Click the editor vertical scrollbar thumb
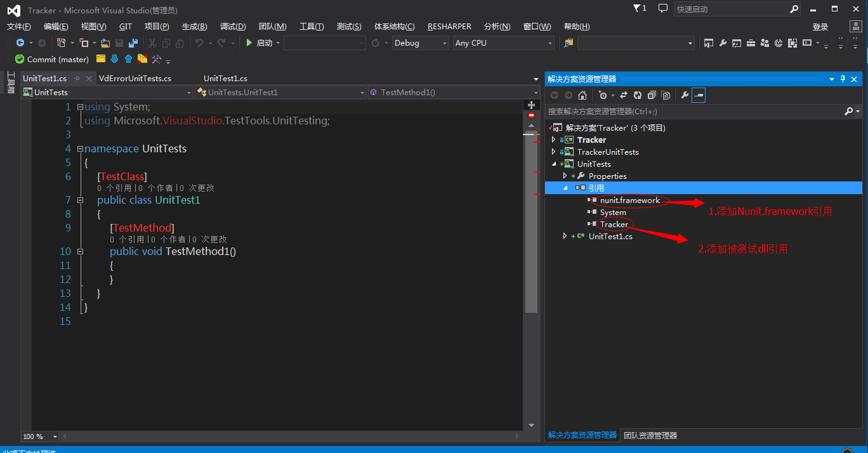The height and width of the screenshot is (453, 868). (531, 223)
